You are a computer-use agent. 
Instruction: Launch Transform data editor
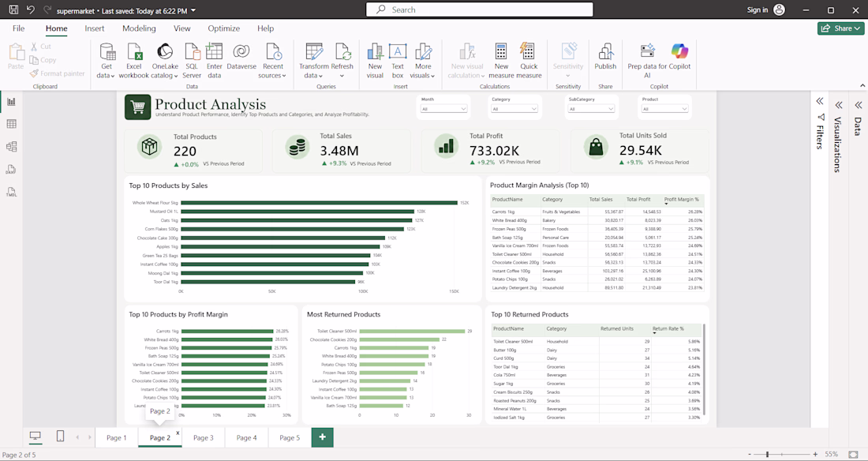(314, 61)
